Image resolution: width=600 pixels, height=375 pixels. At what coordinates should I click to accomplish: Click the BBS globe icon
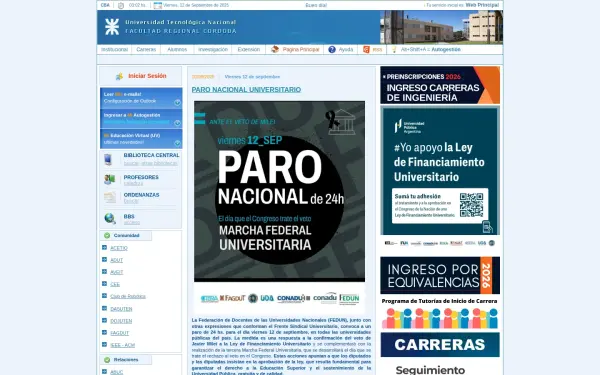(x=110, y=218)
